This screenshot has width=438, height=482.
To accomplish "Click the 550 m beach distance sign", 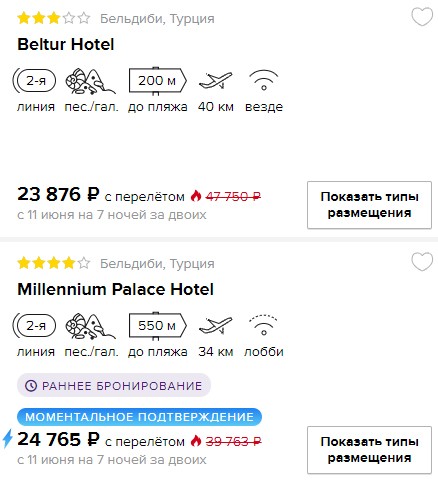I will [x=158, y=326].
